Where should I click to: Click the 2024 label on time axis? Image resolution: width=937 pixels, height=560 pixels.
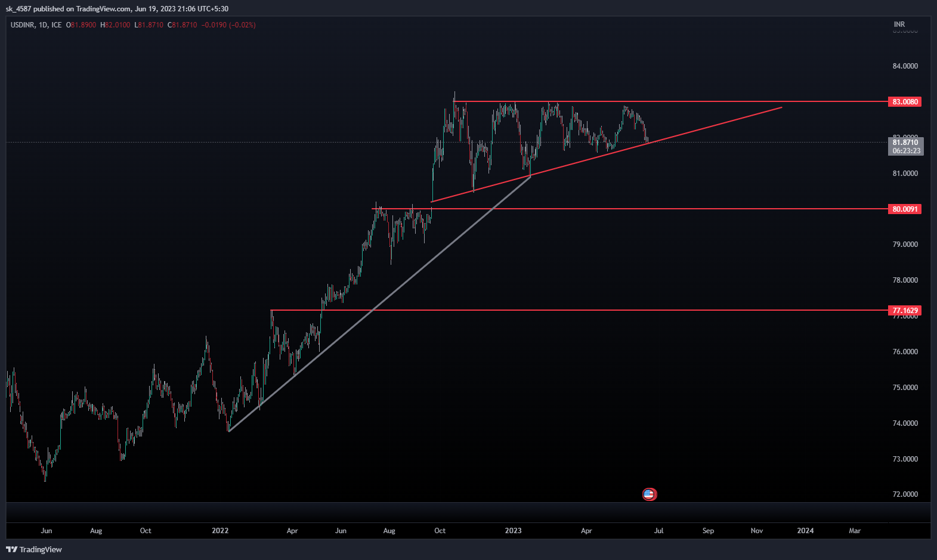pyautogui.click(x=805, y=531)
